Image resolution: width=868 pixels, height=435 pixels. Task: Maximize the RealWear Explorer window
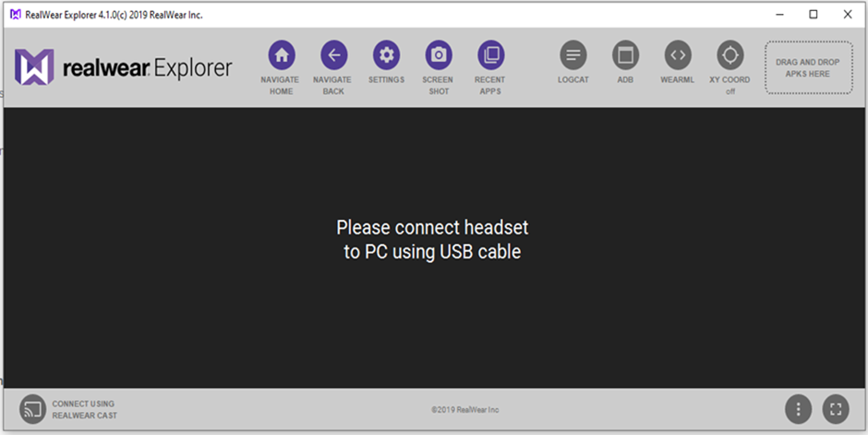click(813, 14)
